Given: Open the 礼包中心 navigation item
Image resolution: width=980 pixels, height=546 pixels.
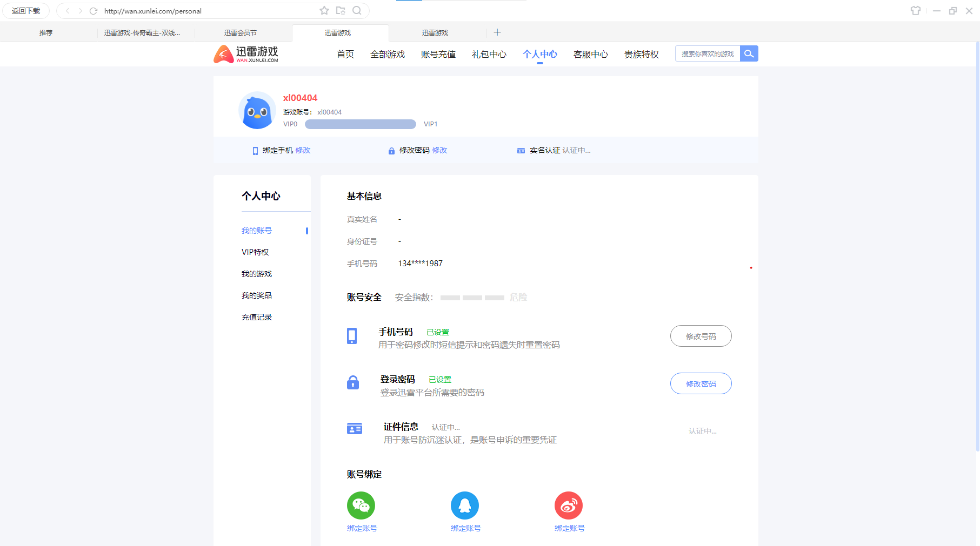Looking at the screenshot, I should pos(488,54).
